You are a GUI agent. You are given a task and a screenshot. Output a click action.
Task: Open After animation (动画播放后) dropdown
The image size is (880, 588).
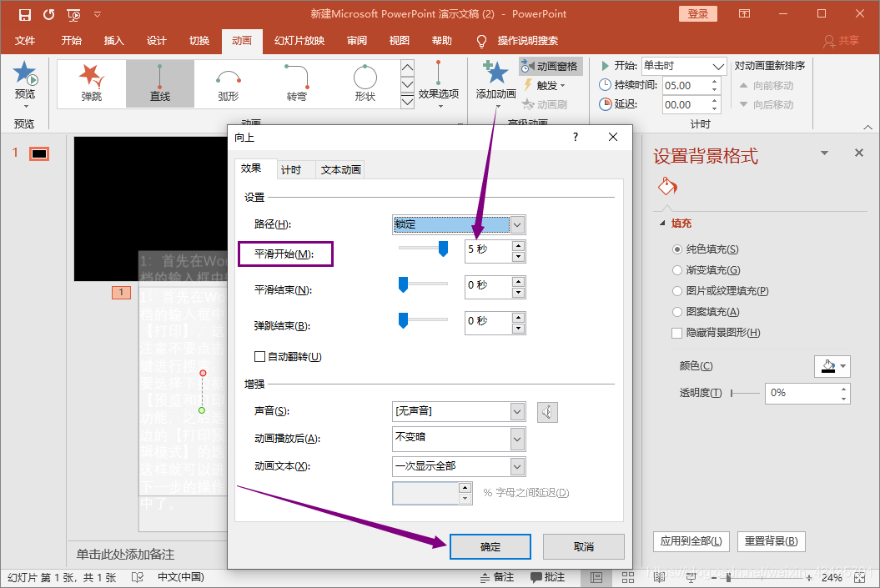tap(459, 439)
